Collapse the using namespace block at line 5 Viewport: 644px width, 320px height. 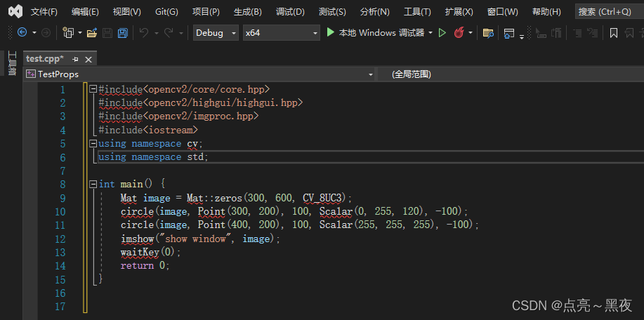tap(93, 144)
